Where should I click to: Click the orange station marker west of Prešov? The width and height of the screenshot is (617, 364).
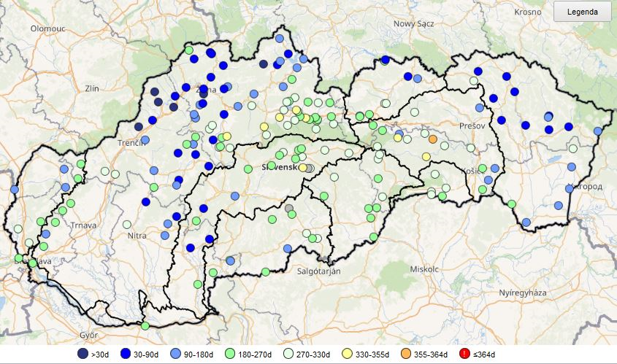click(433, 139)
